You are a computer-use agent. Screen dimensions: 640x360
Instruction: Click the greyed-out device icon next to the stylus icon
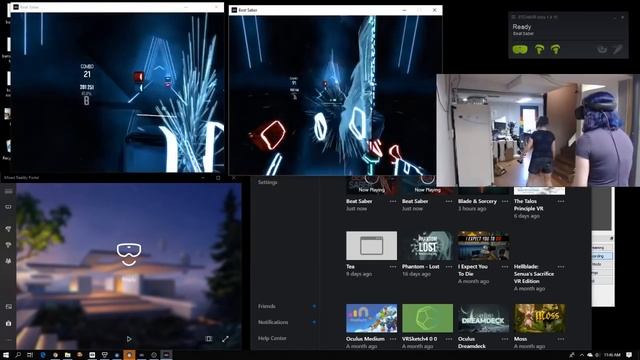(x=602, y=50)
